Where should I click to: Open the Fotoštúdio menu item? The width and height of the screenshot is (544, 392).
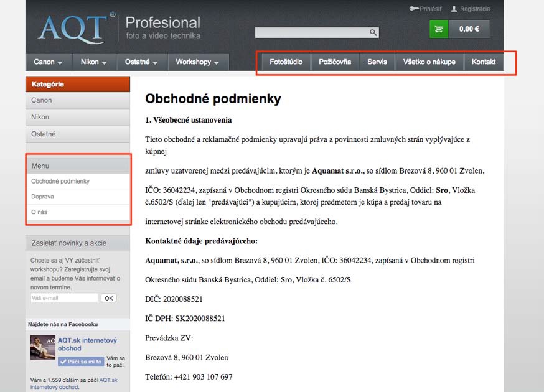click(x=286, y=62)
